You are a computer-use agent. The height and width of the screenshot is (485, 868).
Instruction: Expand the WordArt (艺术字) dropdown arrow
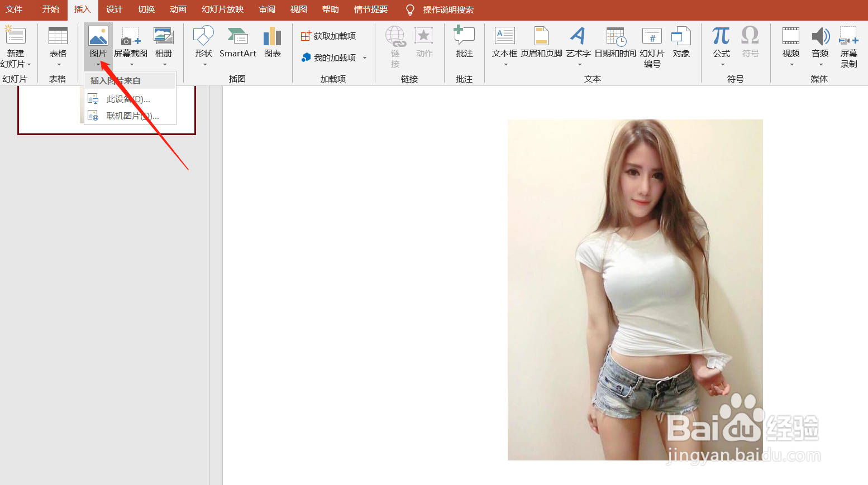(579, 65)
